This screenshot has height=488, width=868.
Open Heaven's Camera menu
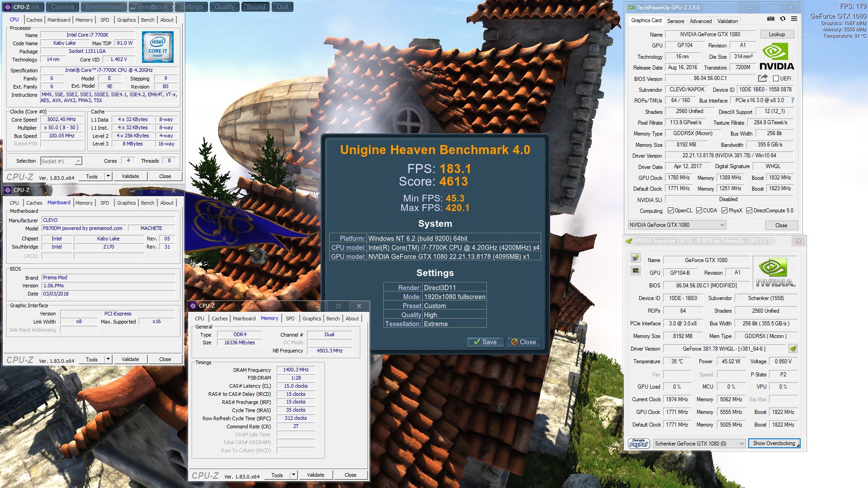tap(62, 7)
